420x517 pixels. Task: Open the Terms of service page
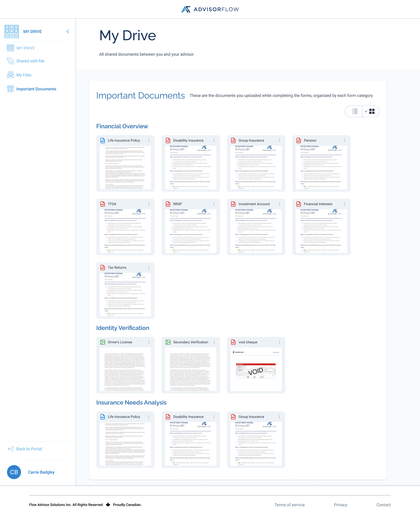[x=289, y=505]
